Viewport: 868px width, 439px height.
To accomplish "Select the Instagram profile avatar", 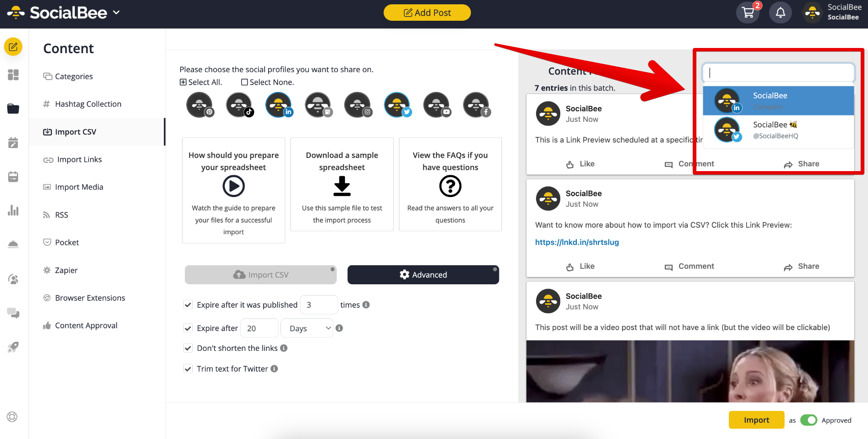I will 357,105.
